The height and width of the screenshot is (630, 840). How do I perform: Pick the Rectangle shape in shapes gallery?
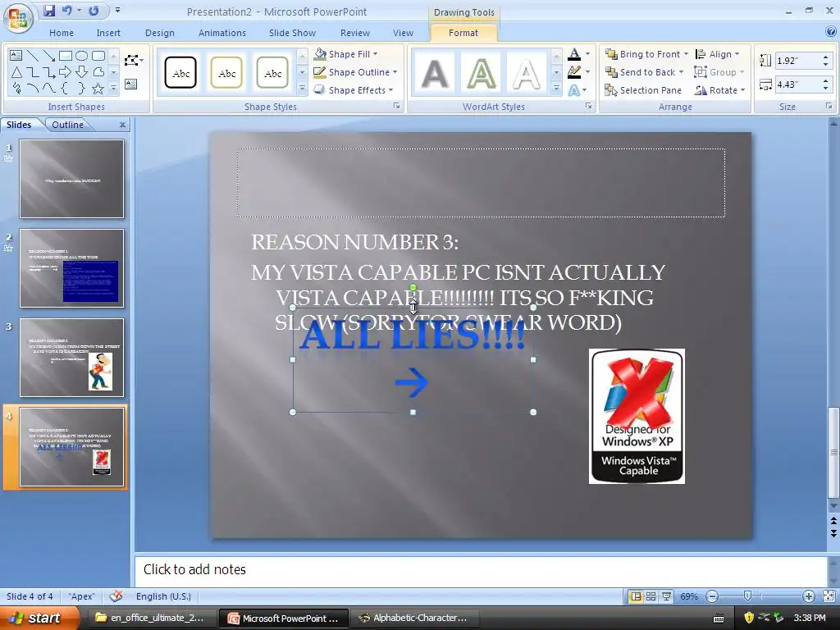coord(66,56)
